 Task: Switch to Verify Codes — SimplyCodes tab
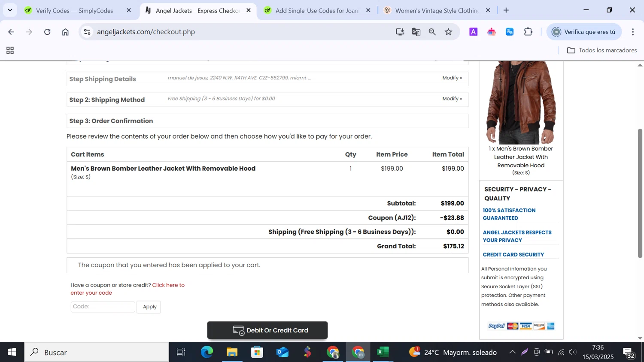75,10
